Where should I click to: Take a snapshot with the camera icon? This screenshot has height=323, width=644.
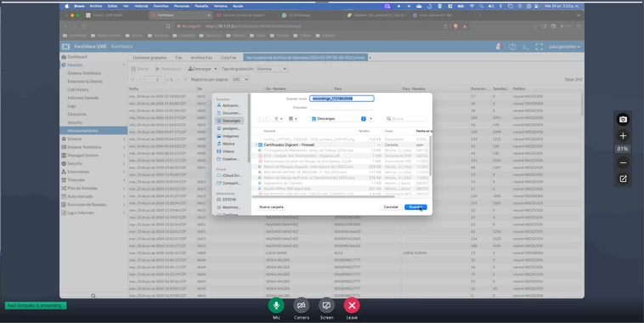click(623, 119)
